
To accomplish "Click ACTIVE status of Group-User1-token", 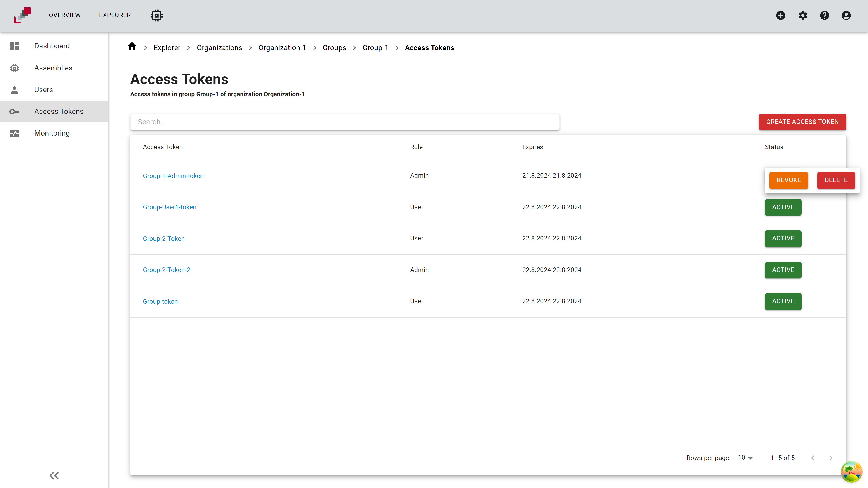I will tap(783, 207).
